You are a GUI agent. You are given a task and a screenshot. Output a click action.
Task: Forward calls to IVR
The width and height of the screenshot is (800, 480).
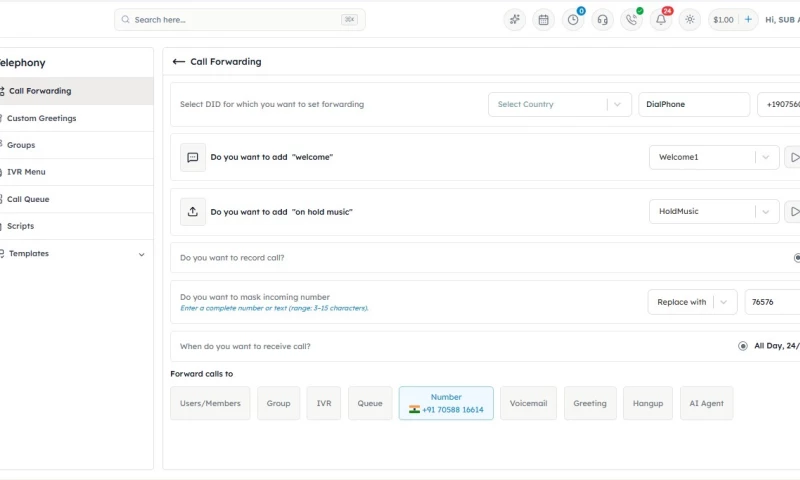pyautogui.click(x=324, y=403)
